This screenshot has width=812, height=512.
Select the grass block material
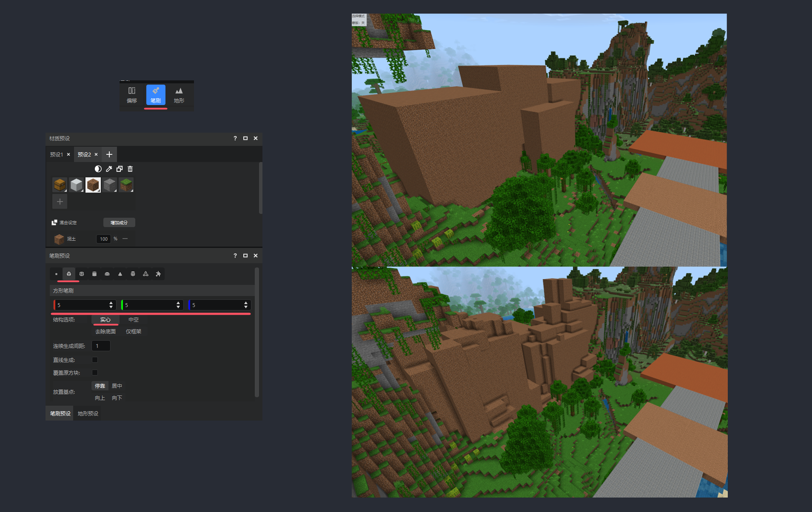(126, 185)
